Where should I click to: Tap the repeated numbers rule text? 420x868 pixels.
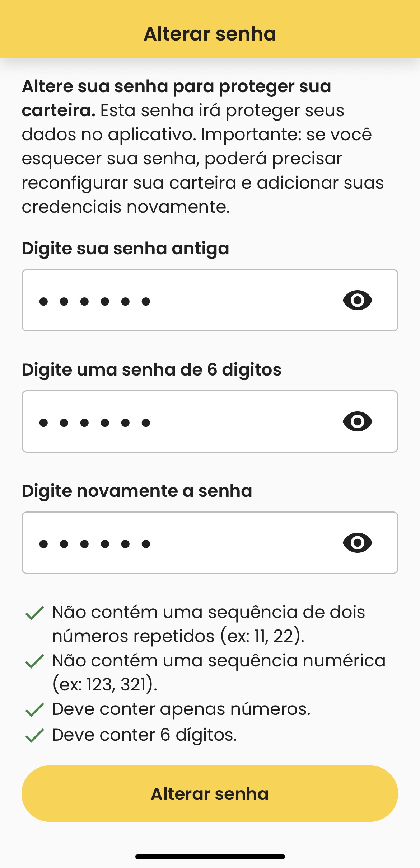point(208,624)
